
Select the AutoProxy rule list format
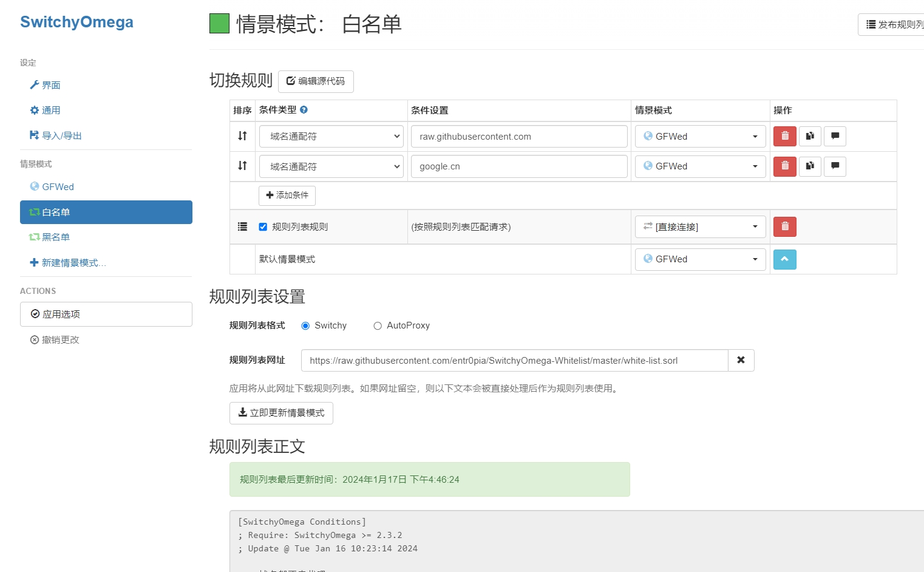pos(378,325)
